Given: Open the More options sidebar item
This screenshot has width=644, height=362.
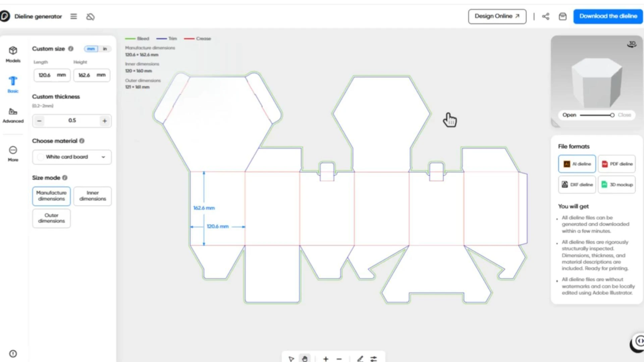Looking at the screenshot, I should (13, 154).
